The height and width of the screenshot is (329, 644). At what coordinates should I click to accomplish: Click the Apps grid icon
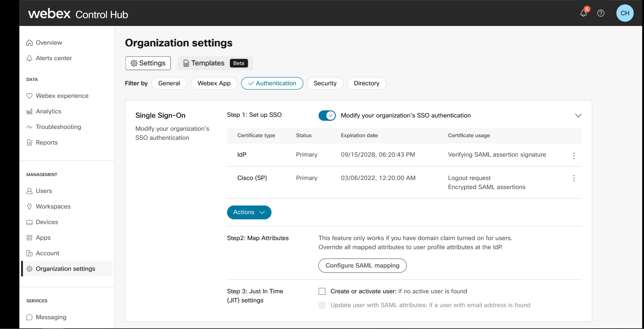[29, 238]
